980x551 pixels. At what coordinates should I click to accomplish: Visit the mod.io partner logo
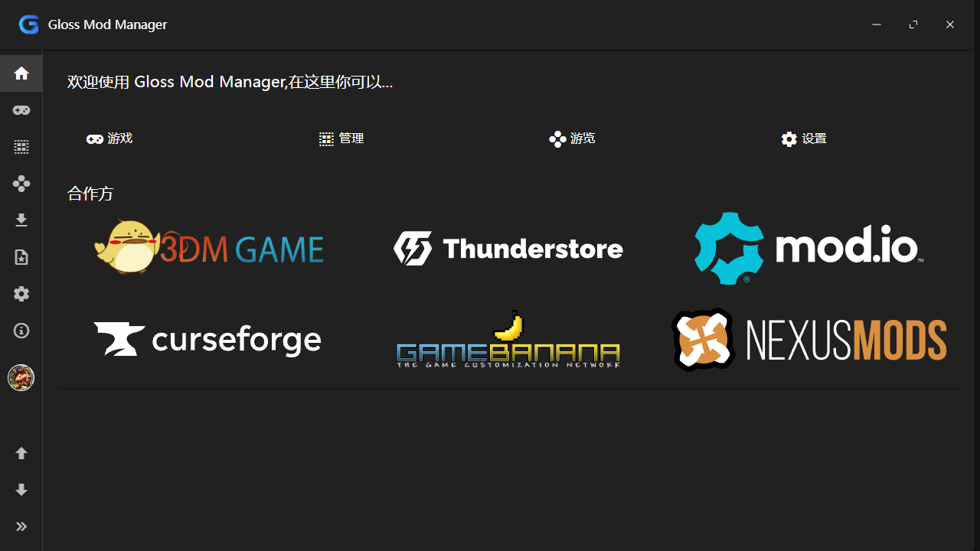click(809, 248)
